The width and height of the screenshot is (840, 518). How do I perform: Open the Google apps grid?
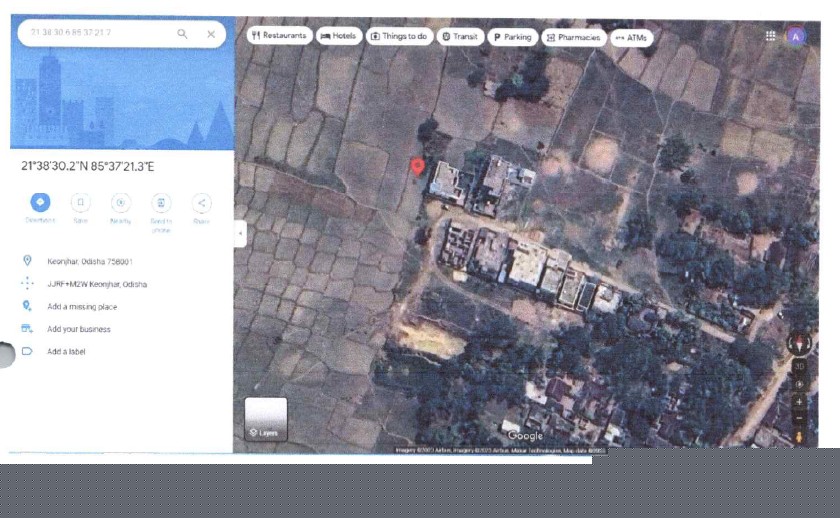771,36
